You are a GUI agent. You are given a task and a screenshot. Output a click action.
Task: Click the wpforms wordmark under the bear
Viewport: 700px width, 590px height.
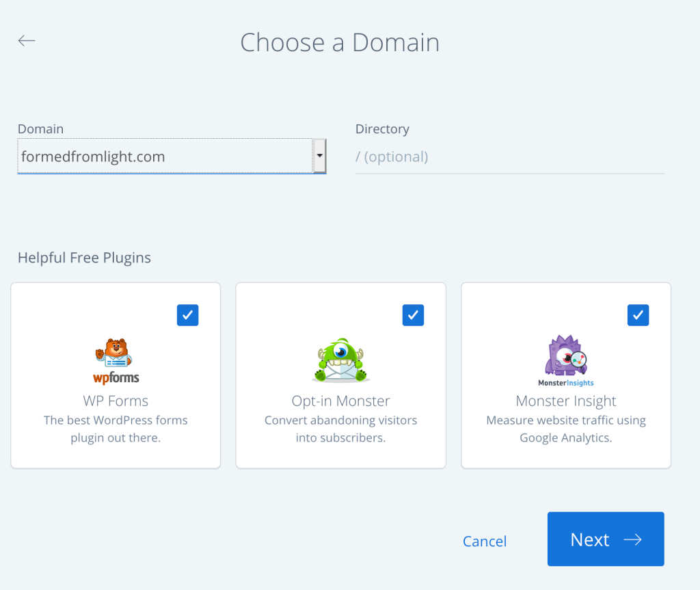click(x=115, y=377)
